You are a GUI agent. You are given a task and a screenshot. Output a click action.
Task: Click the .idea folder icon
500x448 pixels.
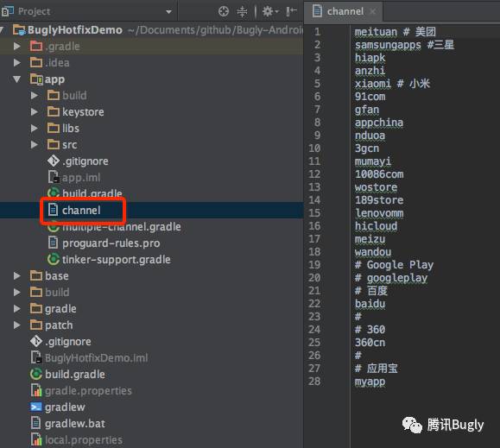click(36, 62)
